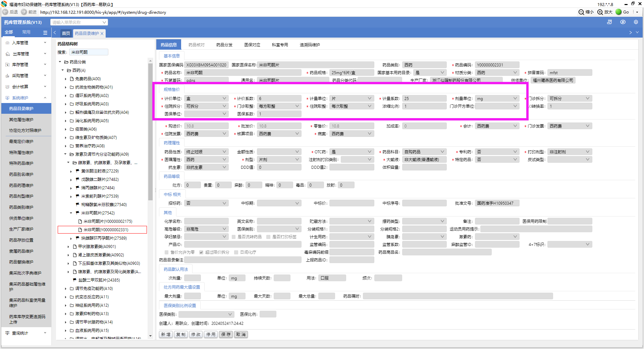The image size is (644, 349).
Task: Toggle the 日间化疗 checkbox
Action: (236, 252)
